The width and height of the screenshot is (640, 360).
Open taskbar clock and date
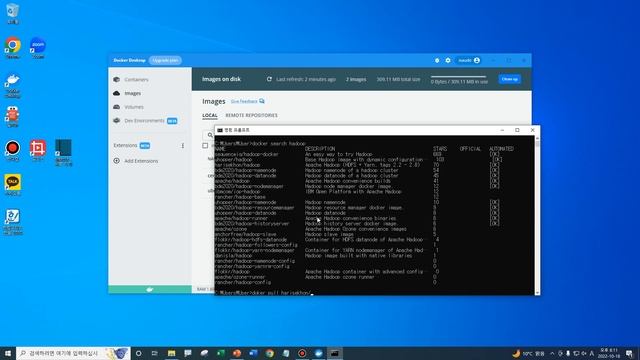point(609,353)
